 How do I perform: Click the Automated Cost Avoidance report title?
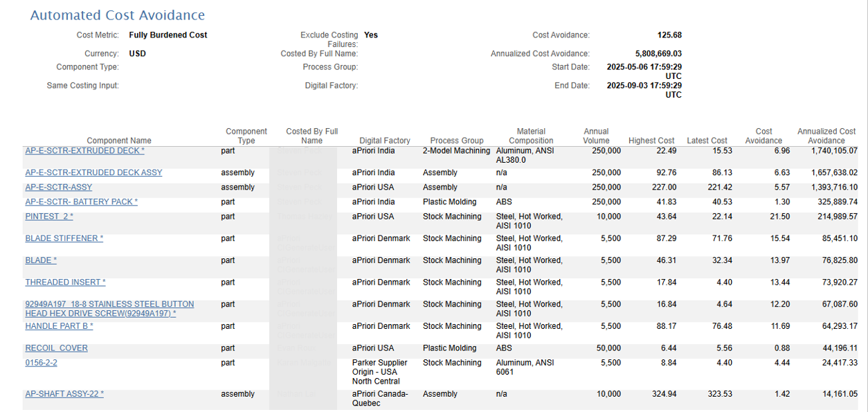pyautogui.click(x=118, y=15)
